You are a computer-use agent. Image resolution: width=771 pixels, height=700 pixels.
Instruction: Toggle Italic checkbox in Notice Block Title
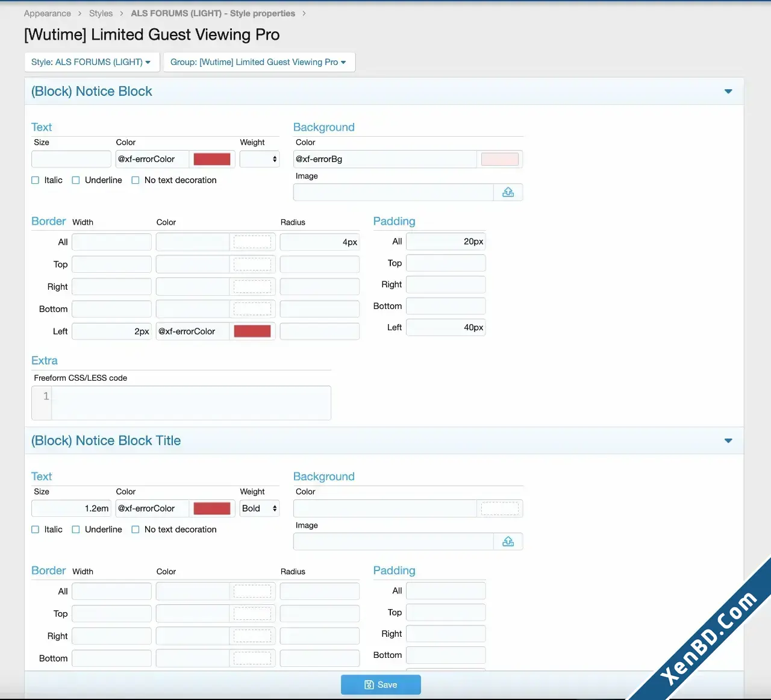pos(35,530)
